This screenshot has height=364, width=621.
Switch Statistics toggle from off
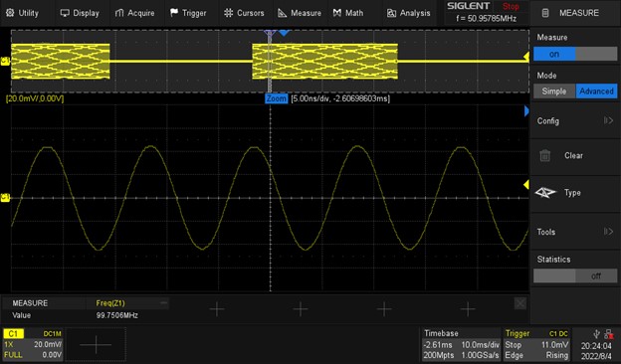pos(575,275)
